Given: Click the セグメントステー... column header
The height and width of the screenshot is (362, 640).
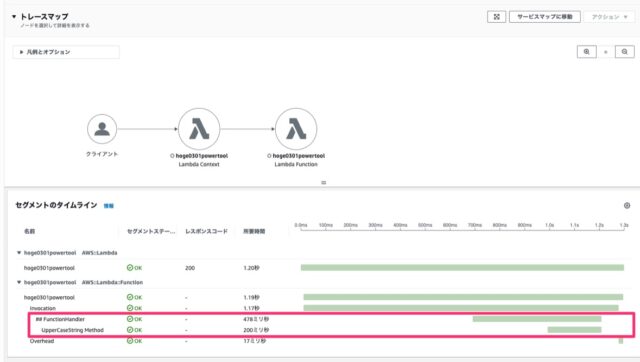Looking at the screenshot, I should click(151, 231).
